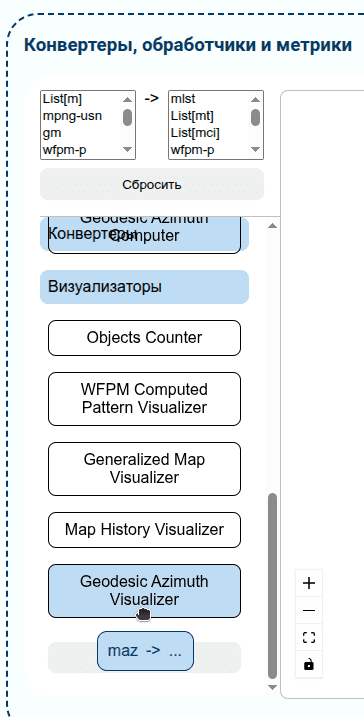
Task: Select WFPM Computed Pattern Visualizer
Action: (x=144, y=398)
